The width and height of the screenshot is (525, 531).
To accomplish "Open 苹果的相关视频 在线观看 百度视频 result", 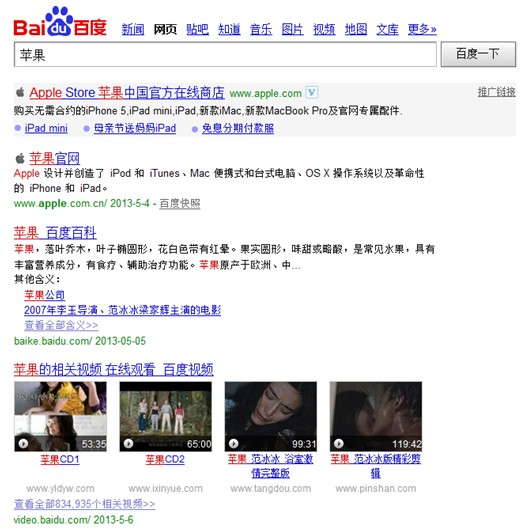I will tap(113, 369).
